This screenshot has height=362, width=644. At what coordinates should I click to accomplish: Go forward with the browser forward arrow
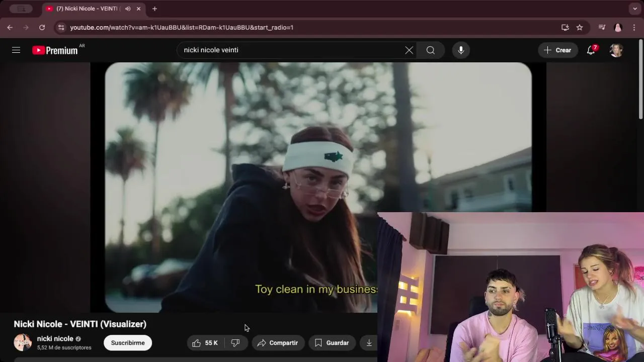click(x=26, y=28)
